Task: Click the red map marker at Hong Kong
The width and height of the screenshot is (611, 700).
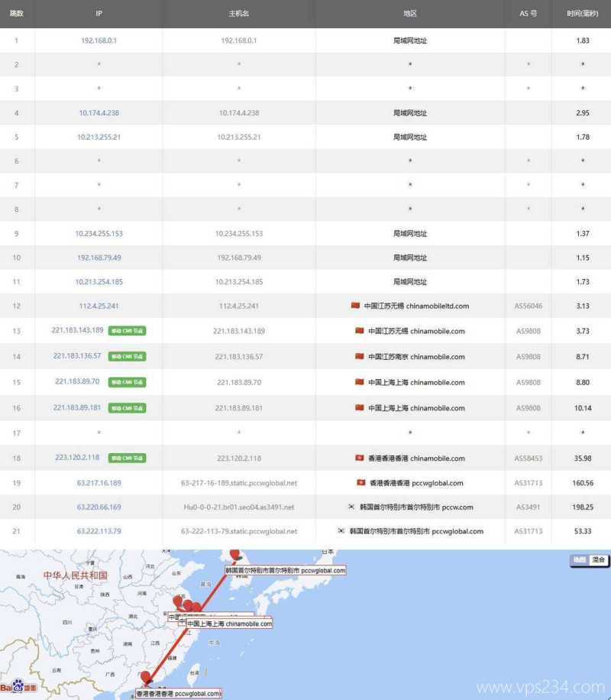Action: tap(145, 677)
